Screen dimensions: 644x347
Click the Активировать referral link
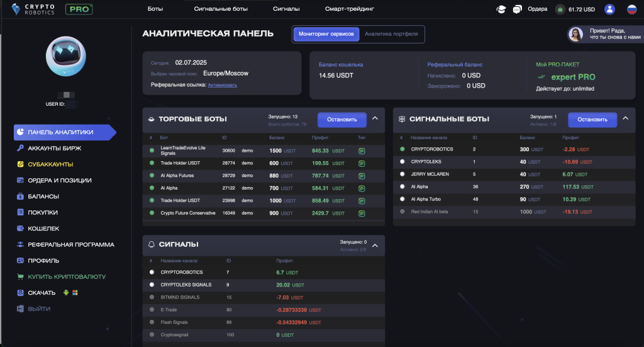click(222, 85)
